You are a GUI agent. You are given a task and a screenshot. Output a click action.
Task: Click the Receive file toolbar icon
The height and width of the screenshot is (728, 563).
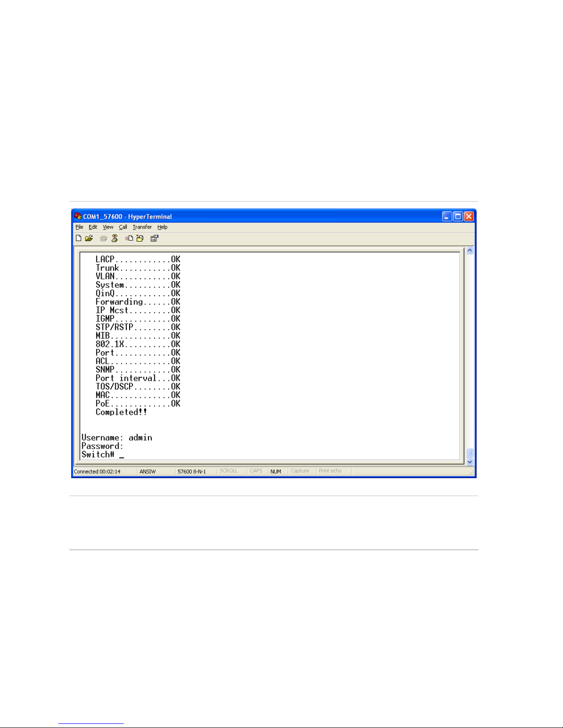[140, 238]
